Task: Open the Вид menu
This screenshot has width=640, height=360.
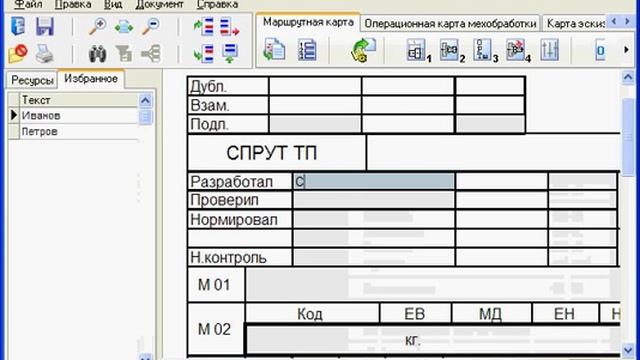Action: pyautogui.click(x=113, y=4)
